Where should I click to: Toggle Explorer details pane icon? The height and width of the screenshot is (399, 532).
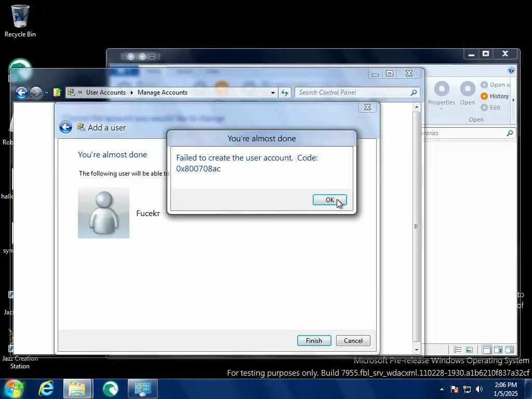498,350
